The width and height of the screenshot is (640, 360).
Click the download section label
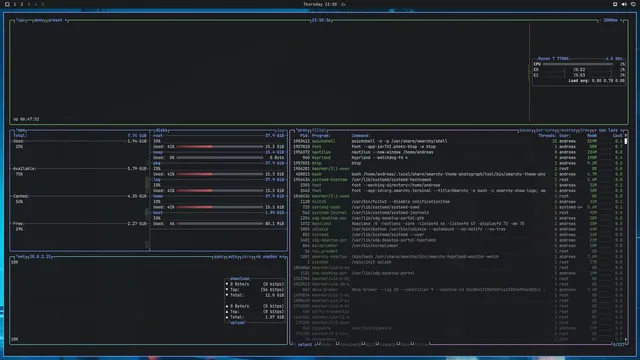240,279
